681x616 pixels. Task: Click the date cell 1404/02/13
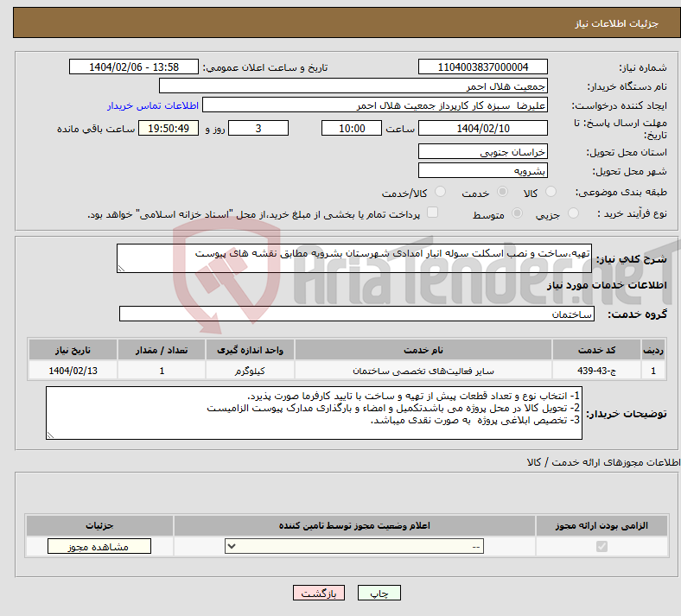click(x=73, y=371)
